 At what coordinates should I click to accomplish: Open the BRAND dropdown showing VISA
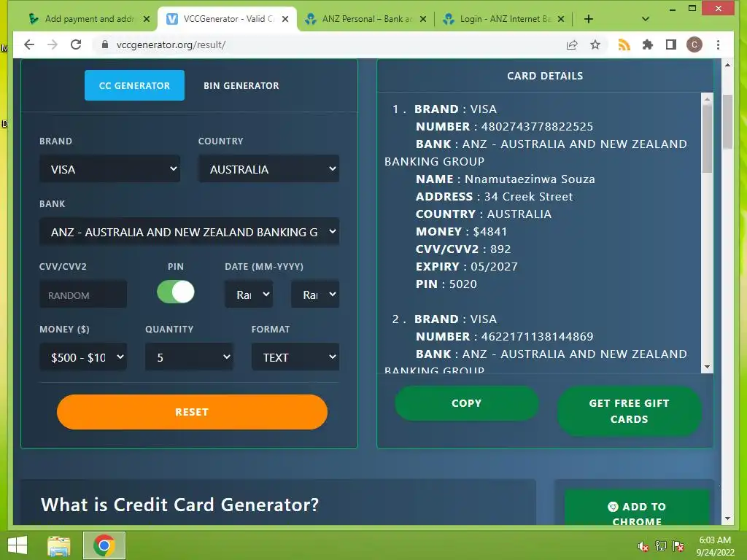coord(109,169)
